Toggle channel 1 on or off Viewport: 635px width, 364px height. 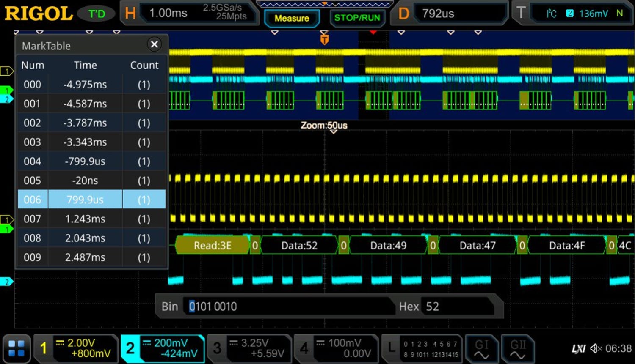point(43,348)
